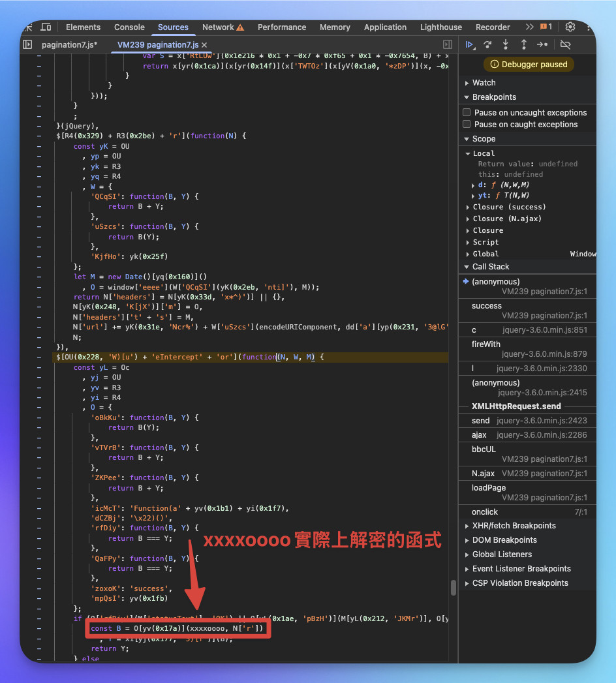This screenshot has height=683, width=616.
Task: Select the ajax call stack frame
Action: click(527, 435)
